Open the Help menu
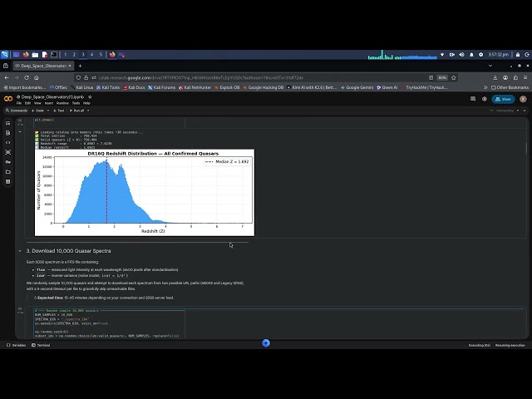 tap(86, 103)
